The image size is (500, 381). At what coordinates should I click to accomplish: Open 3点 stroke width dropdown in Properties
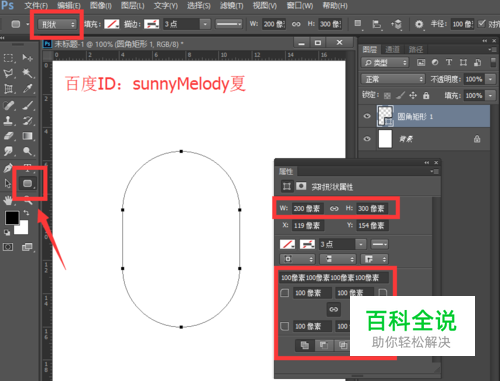[361, 244]
